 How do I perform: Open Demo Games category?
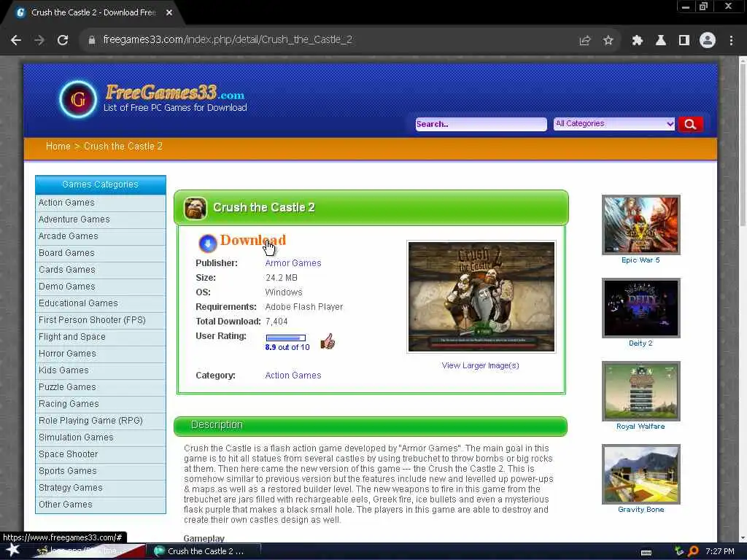(x=101, y=286)
